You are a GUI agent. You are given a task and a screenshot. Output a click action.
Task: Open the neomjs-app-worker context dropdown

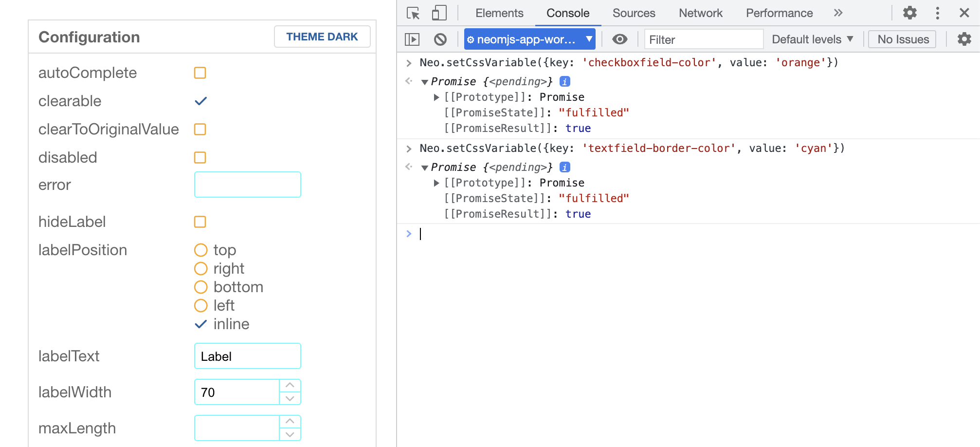tap(529, 39)
